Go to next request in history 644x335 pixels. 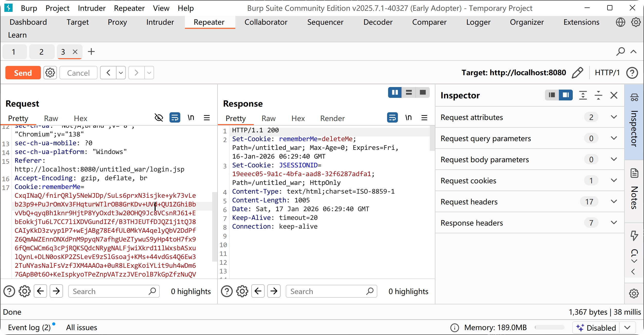(x=136, y=73)
